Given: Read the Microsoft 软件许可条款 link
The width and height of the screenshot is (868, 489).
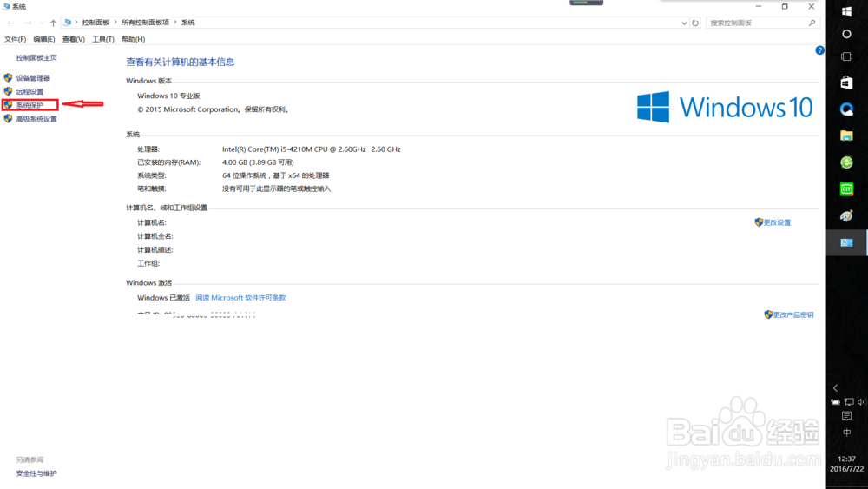Looking at the screenshot, I should pyautogui.click(x=240, y=297).
